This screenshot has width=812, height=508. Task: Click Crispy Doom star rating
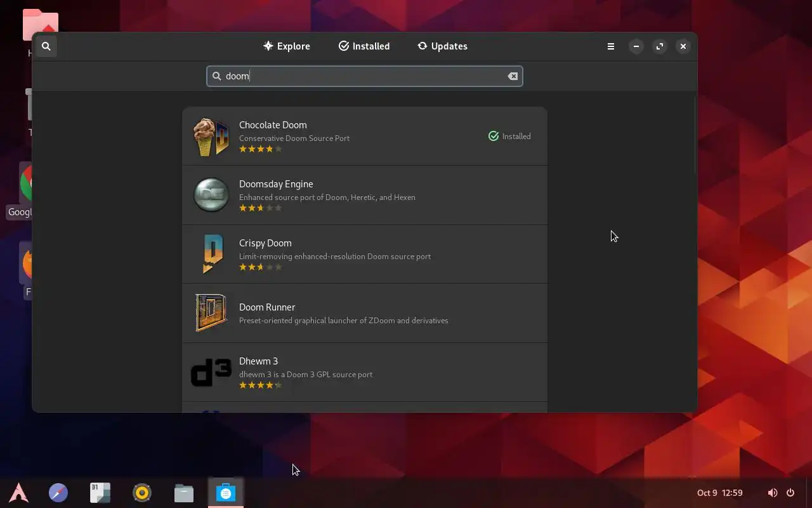click(260, 267)
